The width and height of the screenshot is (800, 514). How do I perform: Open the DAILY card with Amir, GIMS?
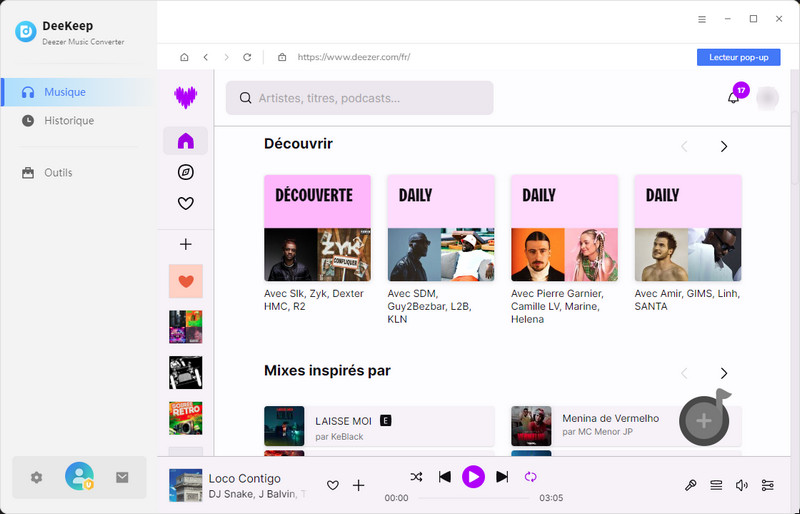(x=688, y=228)
